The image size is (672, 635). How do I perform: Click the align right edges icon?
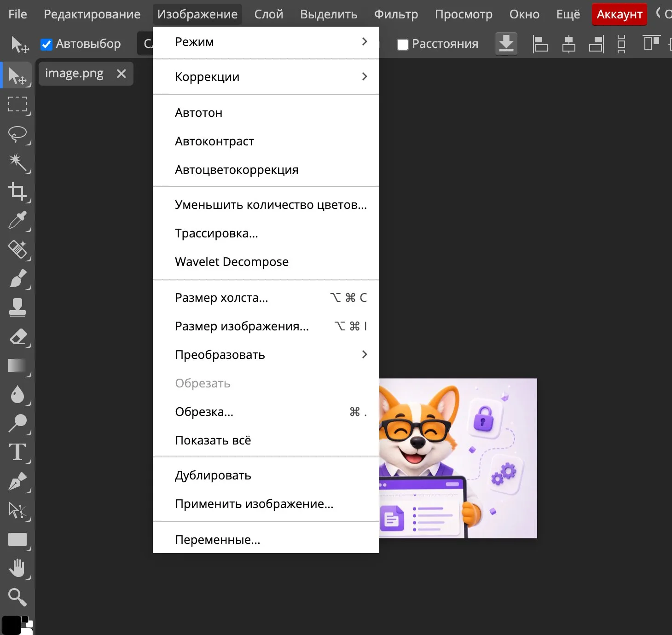click(x=597, y=44)
